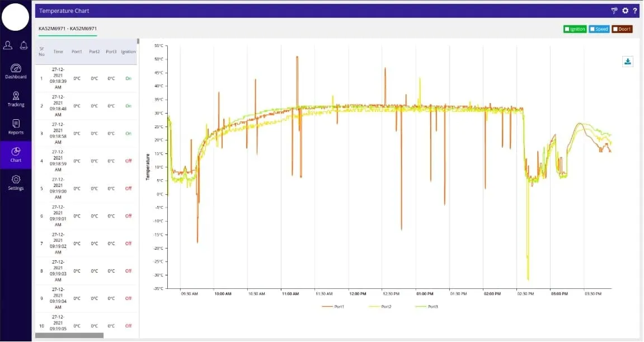
Task: Download the temperature chart
Action: tap(627, 62)
